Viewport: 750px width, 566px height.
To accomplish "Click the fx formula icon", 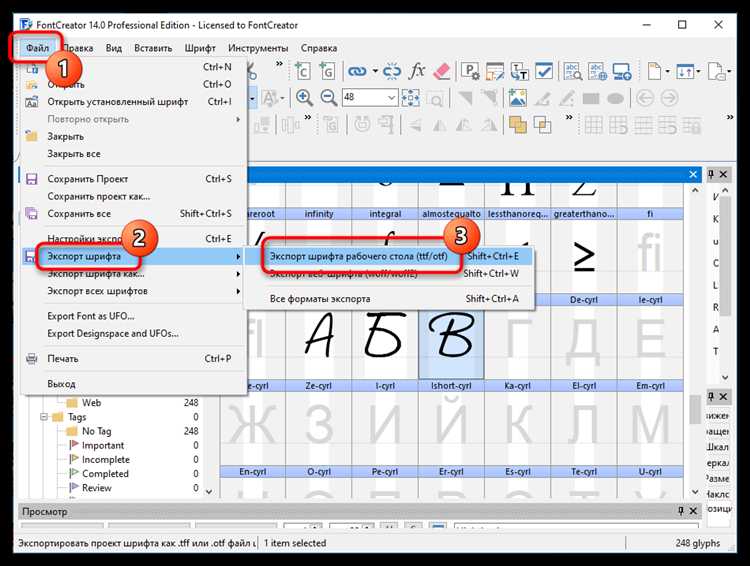I will (417, 71).
